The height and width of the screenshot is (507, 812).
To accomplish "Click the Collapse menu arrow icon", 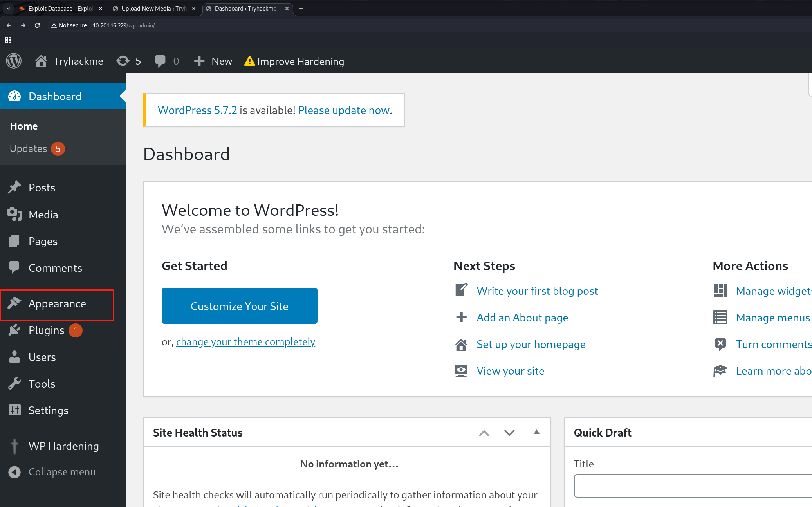I will click(14, 472).
